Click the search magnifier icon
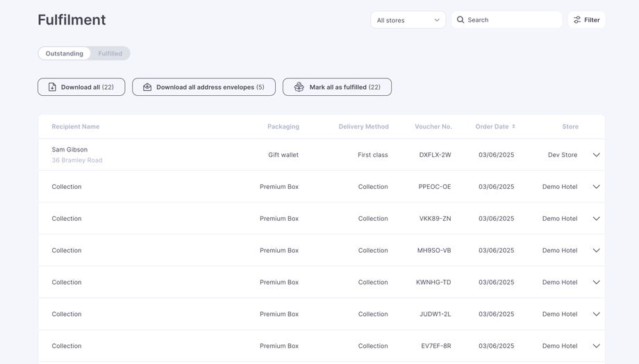 click(460, 20)
